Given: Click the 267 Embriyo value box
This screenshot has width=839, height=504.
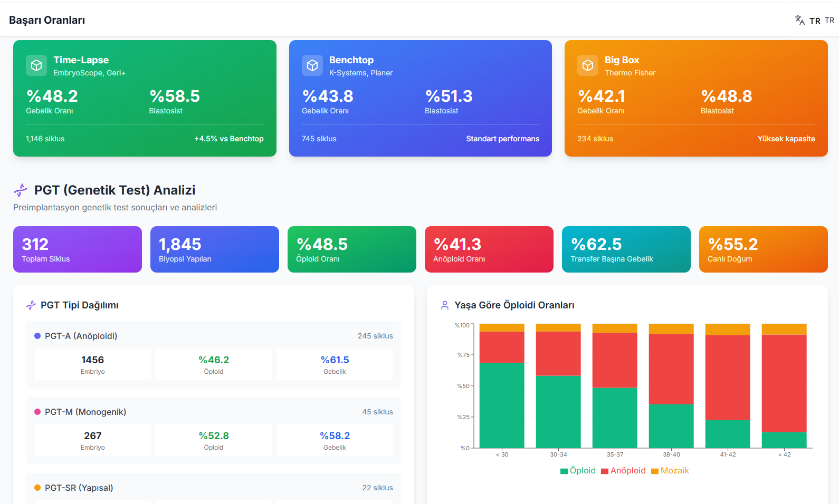Looking at the screenshot, I should coord(92,440).
